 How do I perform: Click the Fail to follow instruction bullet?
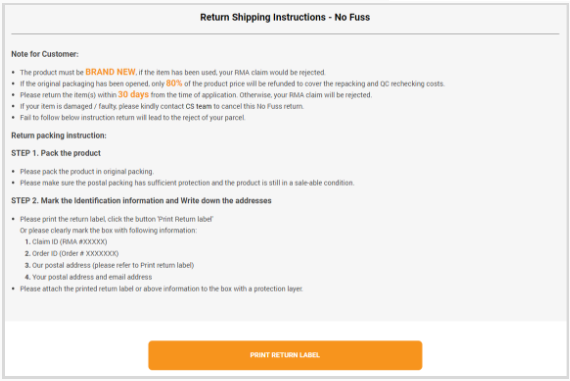coord(133,118)
